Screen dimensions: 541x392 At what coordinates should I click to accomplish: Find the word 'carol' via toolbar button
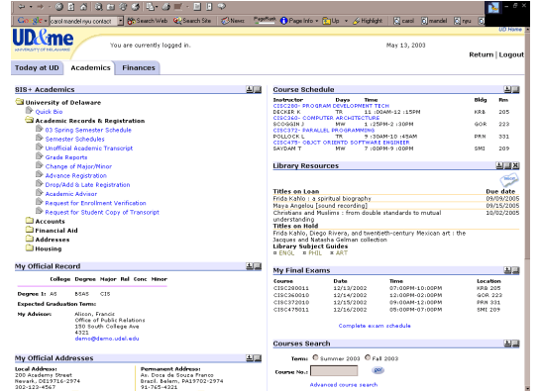coord(404,21)
